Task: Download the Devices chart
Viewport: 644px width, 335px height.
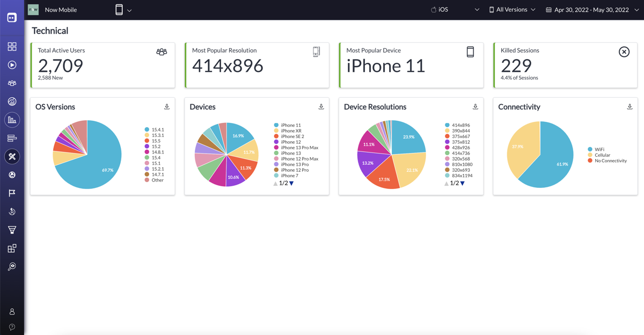Action: (x=321, y=107)
